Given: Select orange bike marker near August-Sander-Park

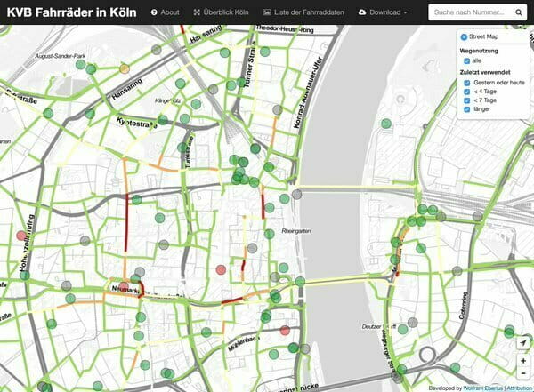Looking at the screenshot, I should tap(125, 68).
